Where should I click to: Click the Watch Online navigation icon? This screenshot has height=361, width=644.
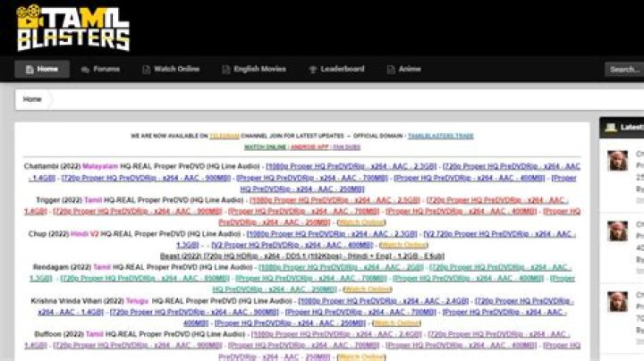click(x=145, y=69)
